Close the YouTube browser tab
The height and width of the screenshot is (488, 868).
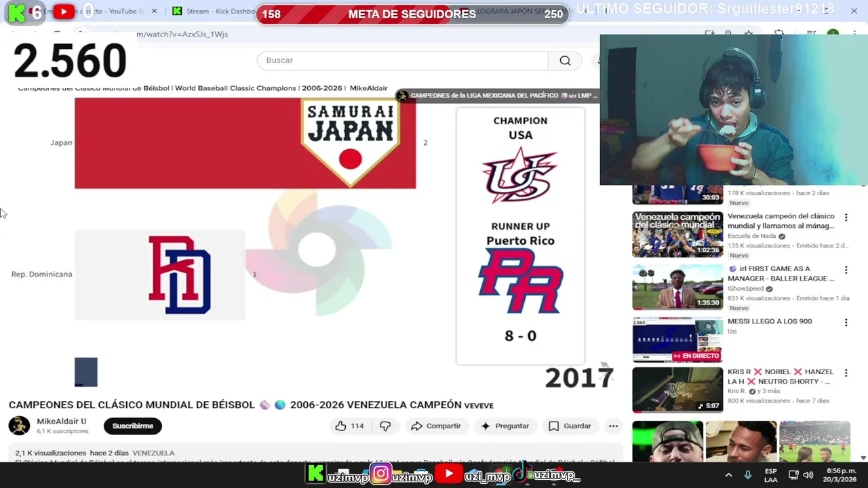coord(154,11)
